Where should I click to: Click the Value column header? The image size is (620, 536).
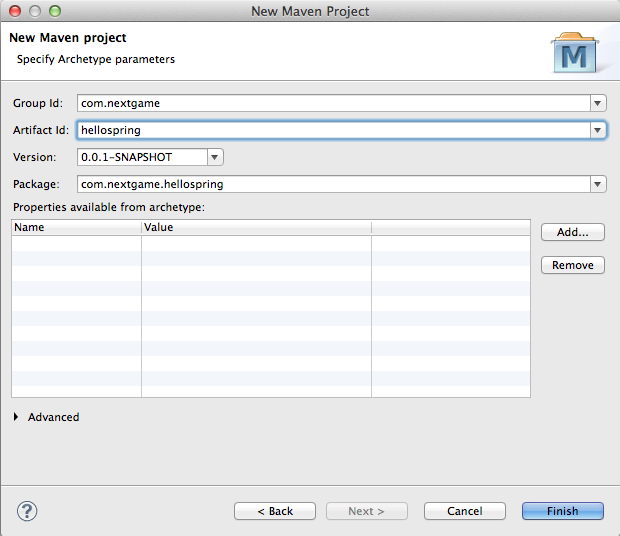tap(256, 227)
